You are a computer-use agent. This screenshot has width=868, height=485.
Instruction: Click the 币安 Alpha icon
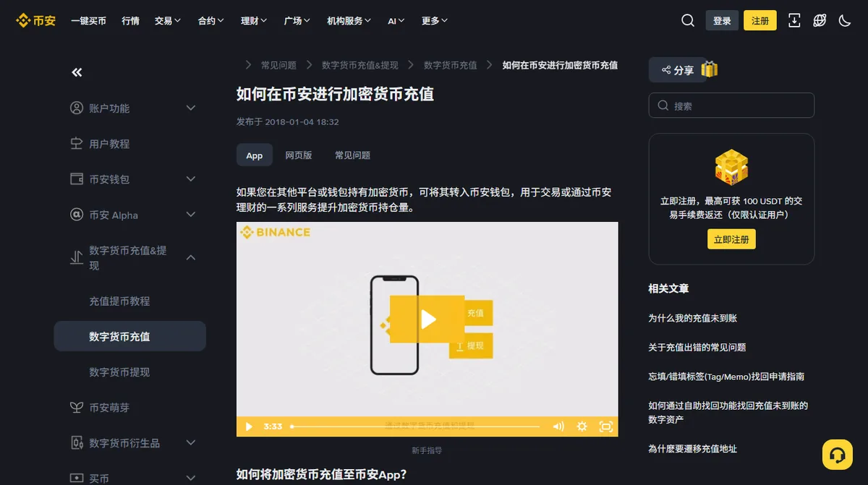(x=77, y=215)
